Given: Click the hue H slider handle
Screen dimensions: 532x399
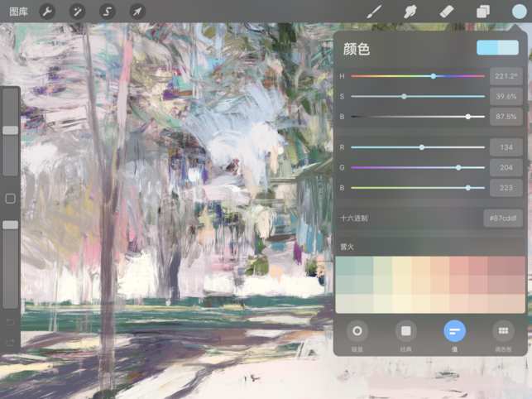Looking at the screenshot, I should click(x=434, y=76).
